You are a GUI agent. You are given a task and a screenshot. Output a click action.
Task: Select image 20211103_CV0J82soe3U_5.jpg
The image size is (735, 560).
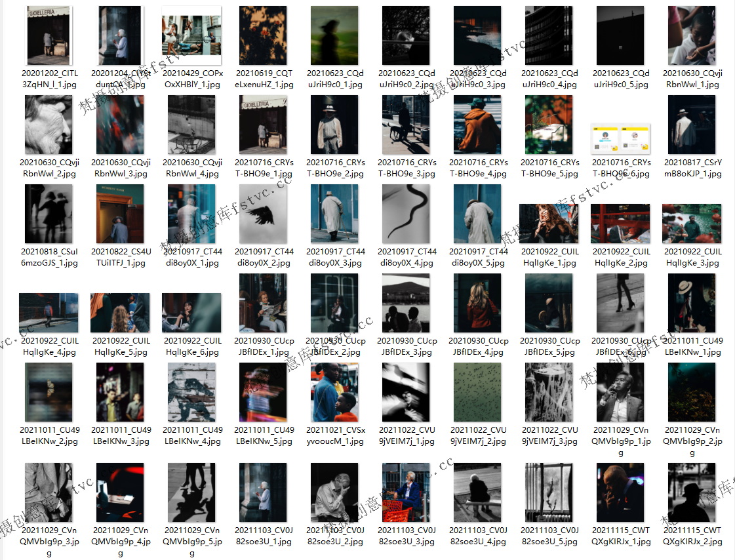[549, 492]
